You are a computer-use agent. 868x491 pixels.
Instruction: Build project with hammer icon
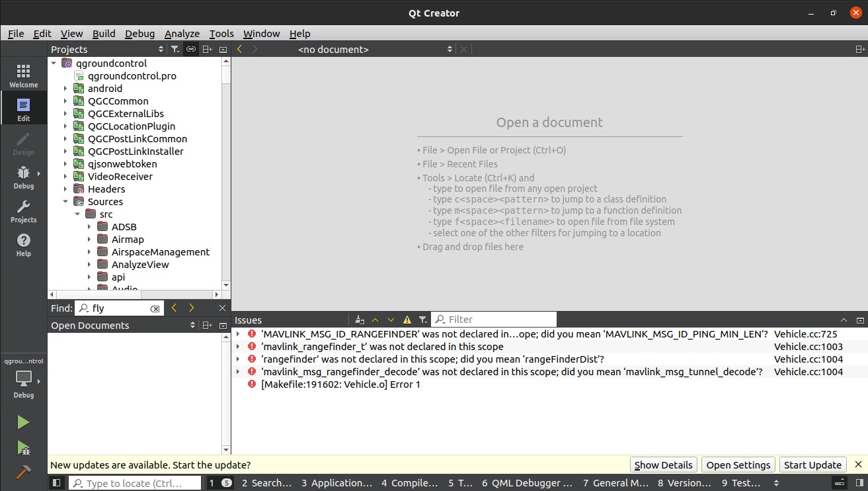(x=23, y=472)
